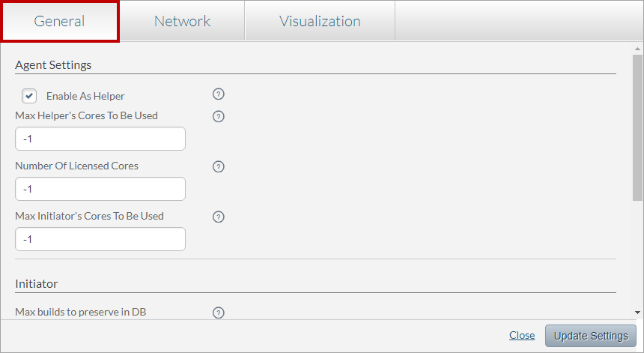Click the Enable As Helper label text
The height and width of the screenshot is (353, 644).
[85, 96]
